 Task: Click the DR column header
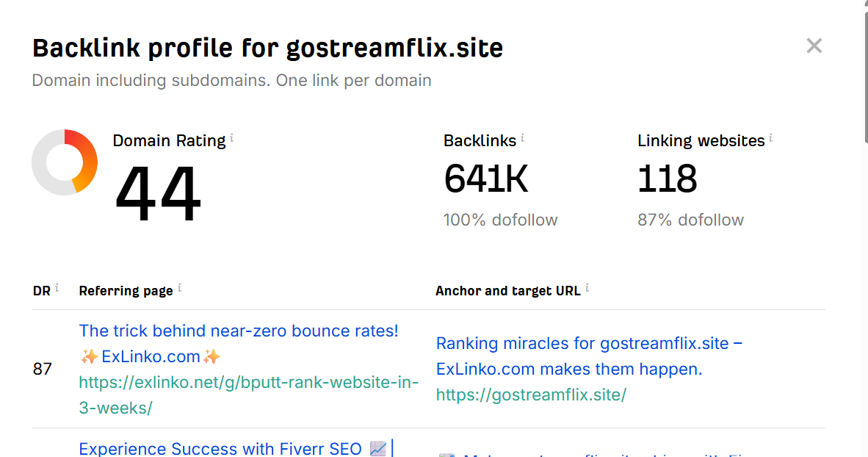coord(42,291)
